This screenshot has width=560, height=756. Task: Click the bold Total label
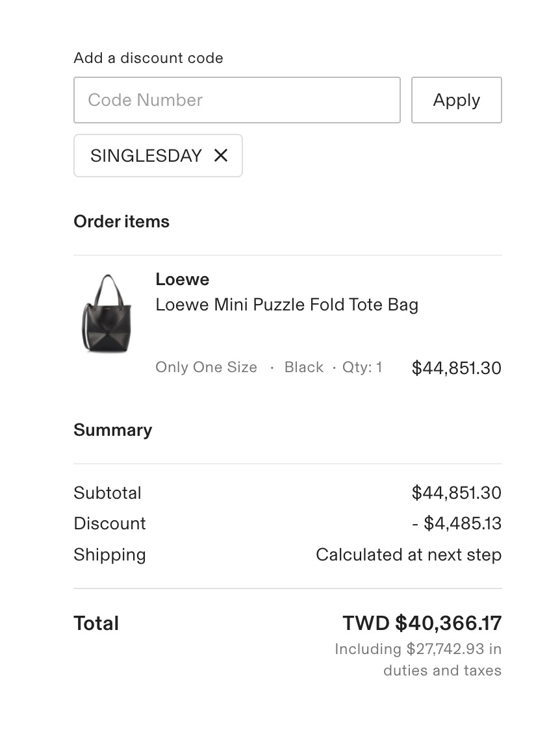tap(96, 624)
